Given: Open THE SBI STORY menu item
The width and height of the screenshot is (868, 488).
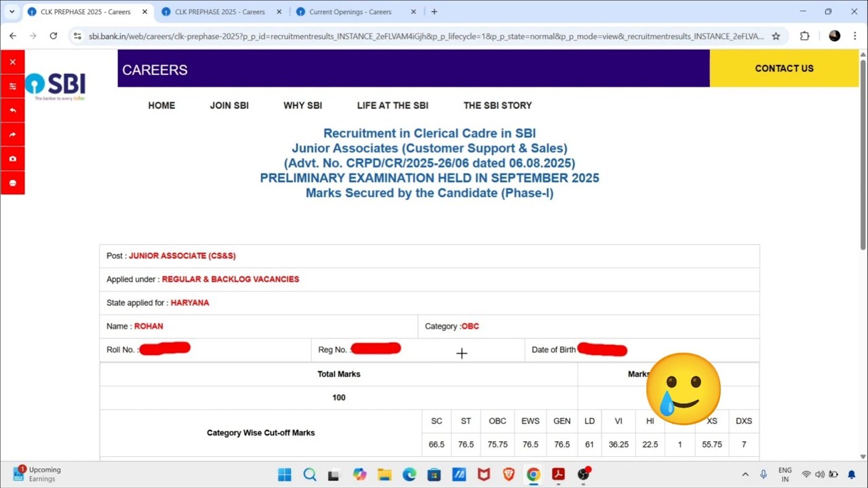Looking at the screenshot, I should (498, 105).
